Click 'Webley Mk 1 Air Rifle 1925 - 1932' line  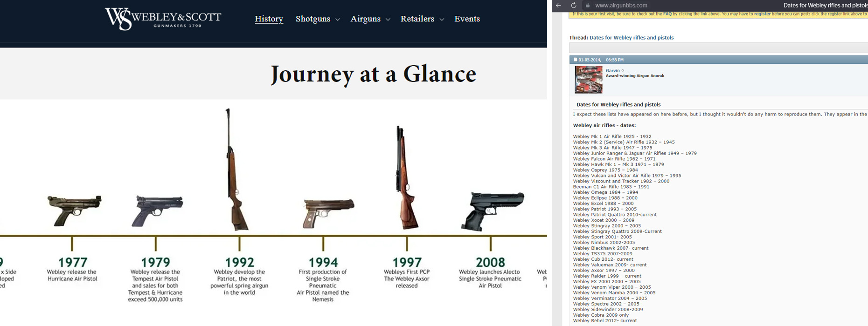point(612,136)
